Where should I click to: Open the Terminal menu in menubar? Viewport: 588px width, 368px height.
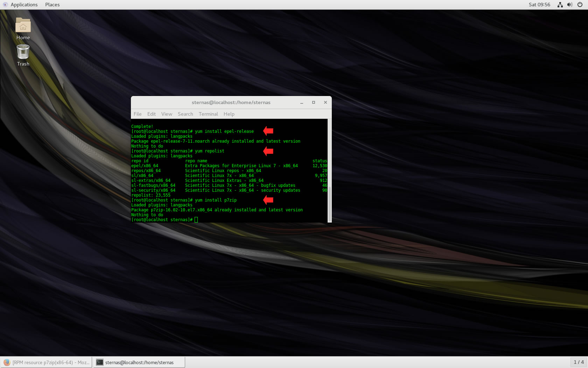point(208,114)
